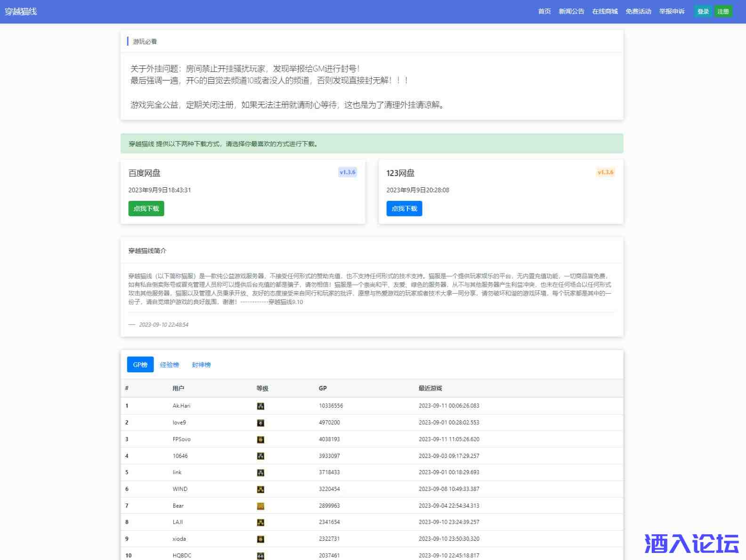746x560 pixels.
Task: Click the level icon next to xioda
Action: point(260,539)
